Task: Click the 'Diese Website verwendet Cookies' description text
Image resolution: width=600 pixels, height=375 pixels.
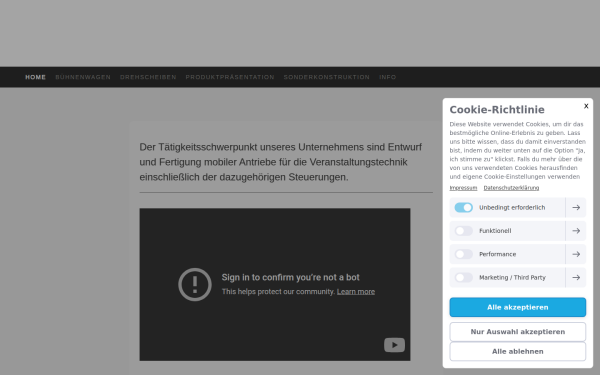Action: [517, 150]
